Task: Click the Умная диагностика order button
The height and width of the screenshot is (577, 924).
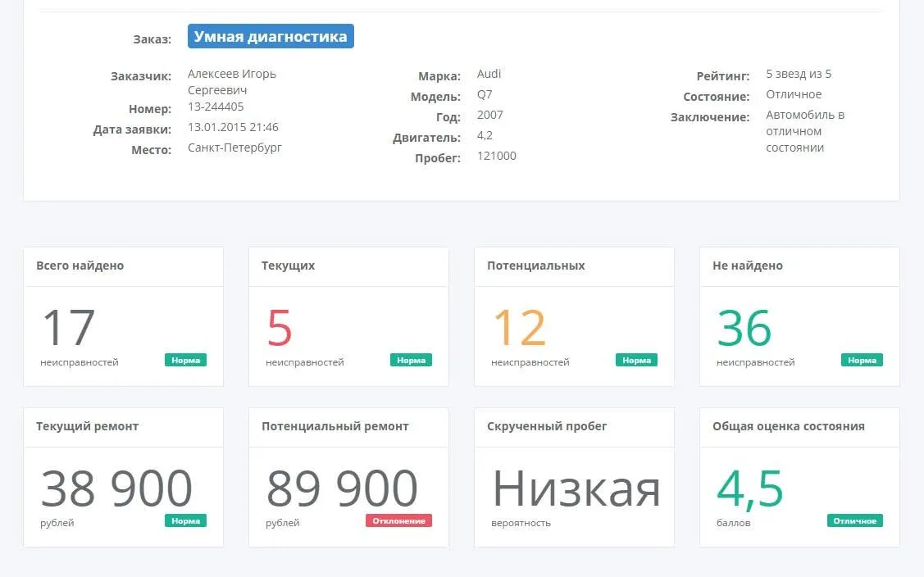Action: (271, 37)
